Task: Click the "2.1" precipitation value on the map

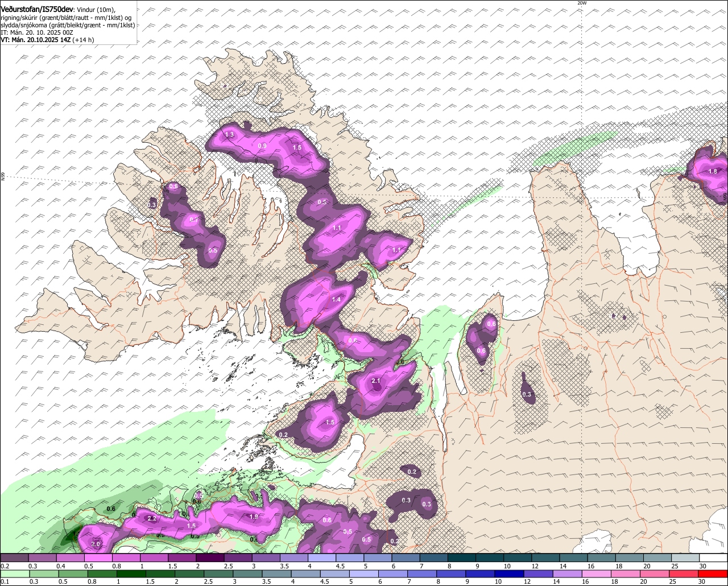Action: (x=375, y=381)
